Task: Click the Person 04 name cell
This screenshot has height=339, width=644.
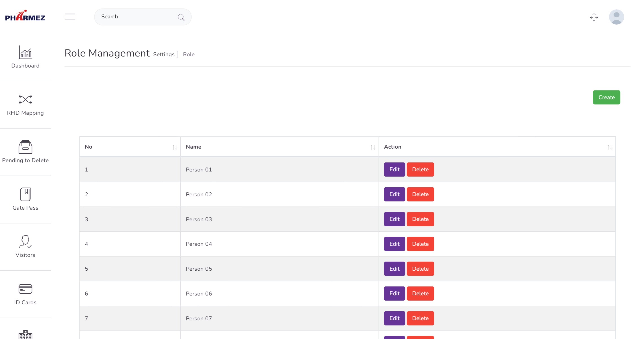Action: tap(279, 244)
